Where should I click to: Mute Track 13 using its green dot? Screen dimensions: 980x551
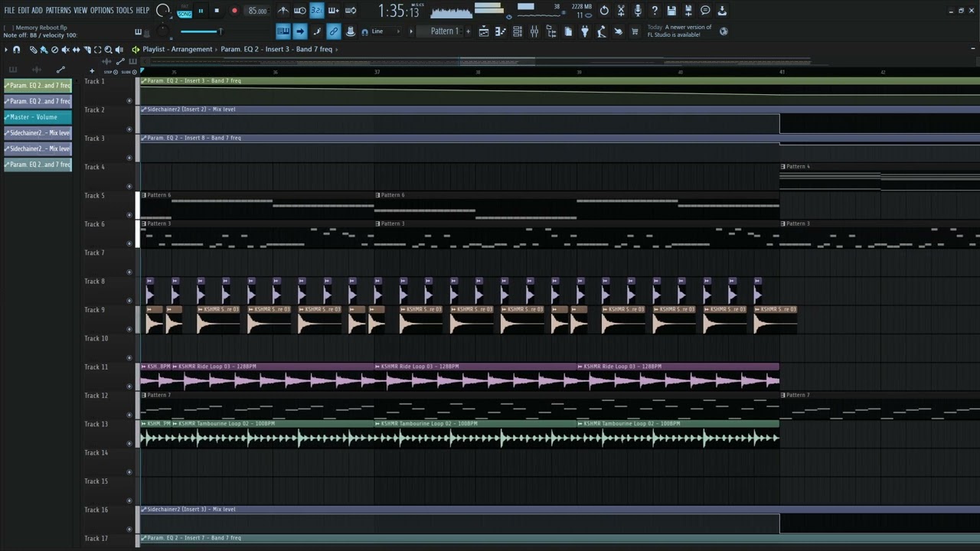(x=129, y=444)
